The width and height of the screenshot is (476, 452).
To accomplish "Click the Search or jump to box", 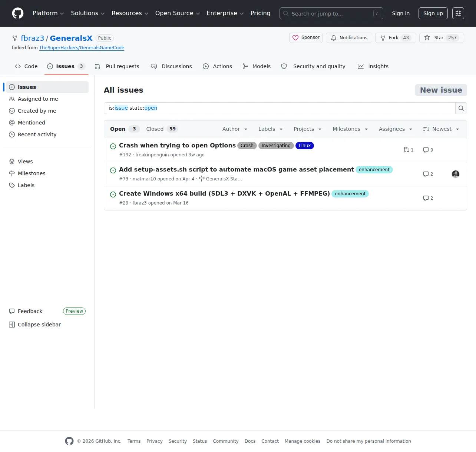I will pyautogui.click(x=331, y=13).
